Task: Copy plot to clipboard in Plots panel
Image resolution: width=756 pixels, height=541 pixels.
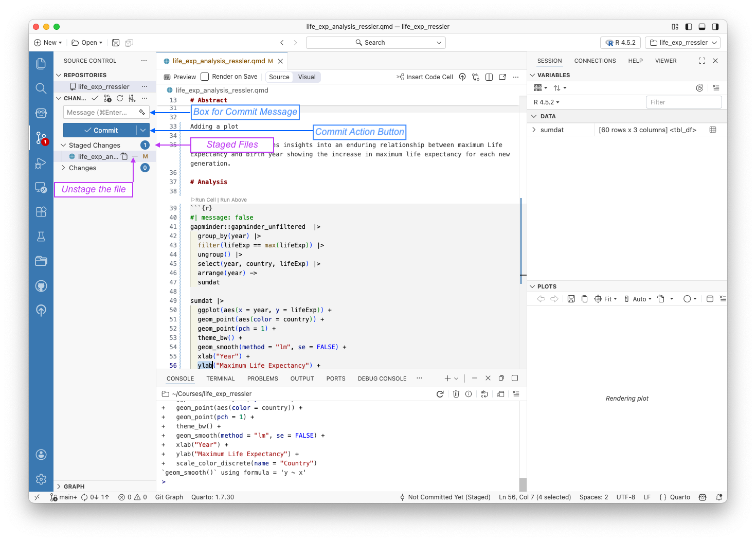Action: [584, 298]
